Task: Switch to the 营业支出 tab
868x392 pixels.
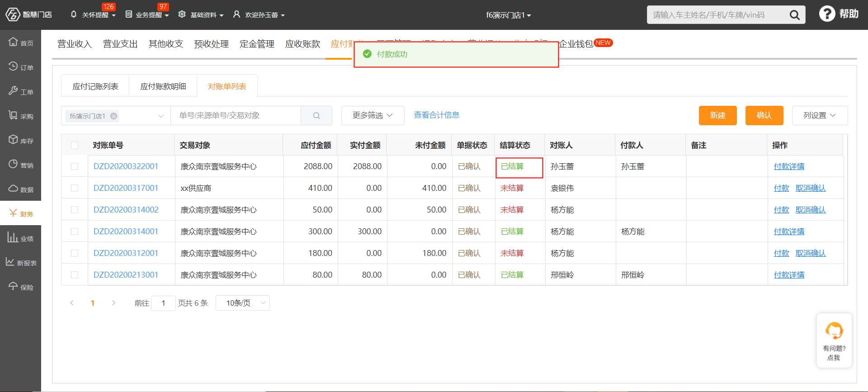Action: pos(120,44)
